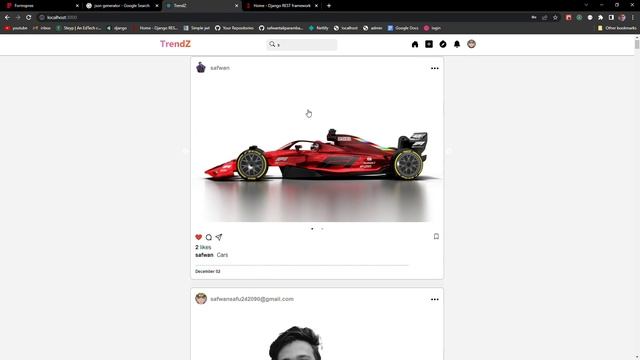This screenshot has width=640, height=360.
Task: Select the first carousel indicator dot
Action: pyautogui.click(x=312, y=229)
